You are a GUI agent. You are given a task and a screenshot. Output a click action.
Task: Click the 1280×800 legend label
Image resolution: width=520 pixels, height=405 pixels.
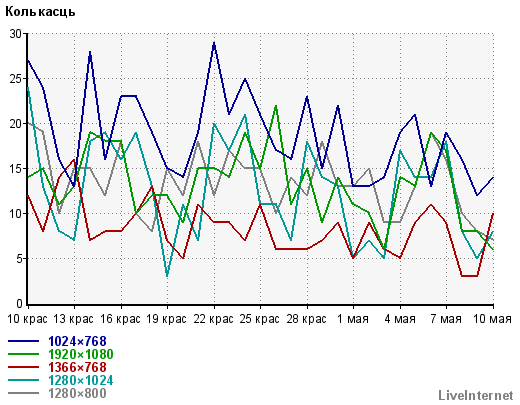pyautogui.click(x=77, y=393)
